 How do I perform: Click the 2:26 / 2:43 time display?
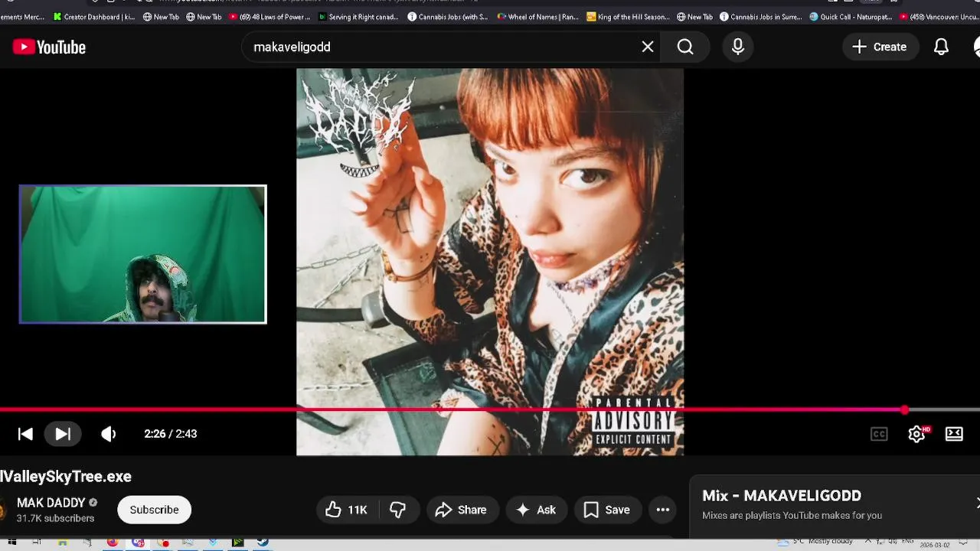[171, 434]
